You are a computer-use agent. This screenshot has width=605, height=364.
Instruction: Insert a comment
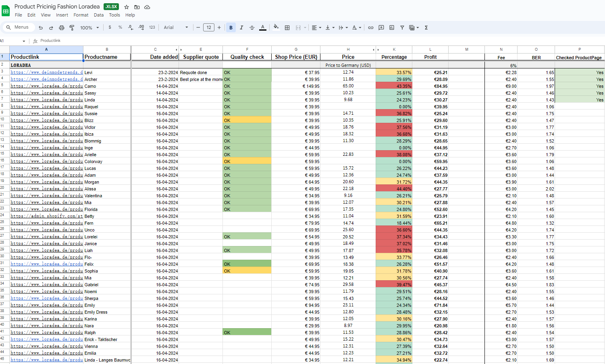coord(381,27)
